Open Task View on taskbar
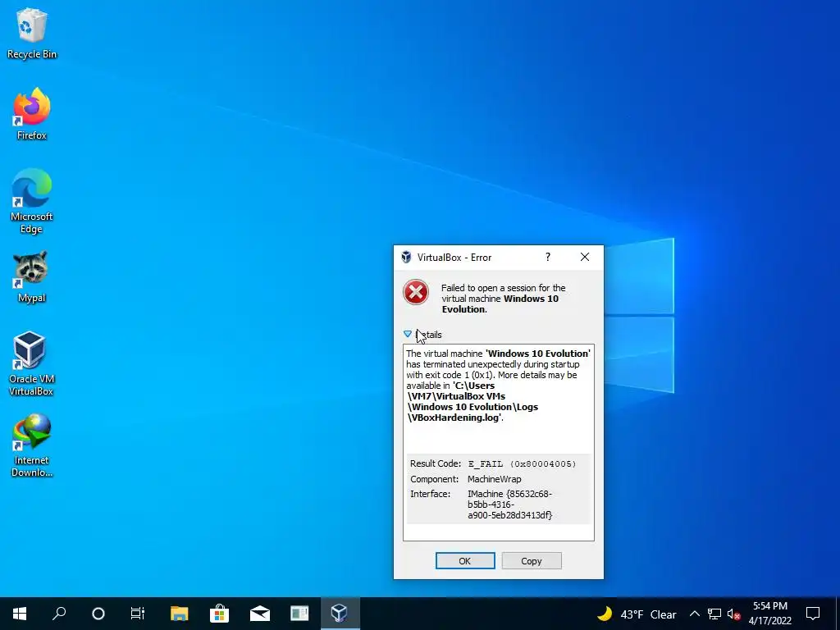 (x=138, y=614)
